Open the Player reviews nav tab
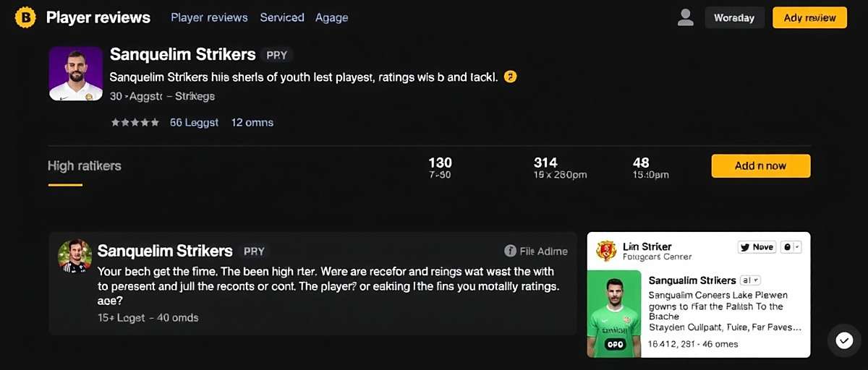 (209, 17)
